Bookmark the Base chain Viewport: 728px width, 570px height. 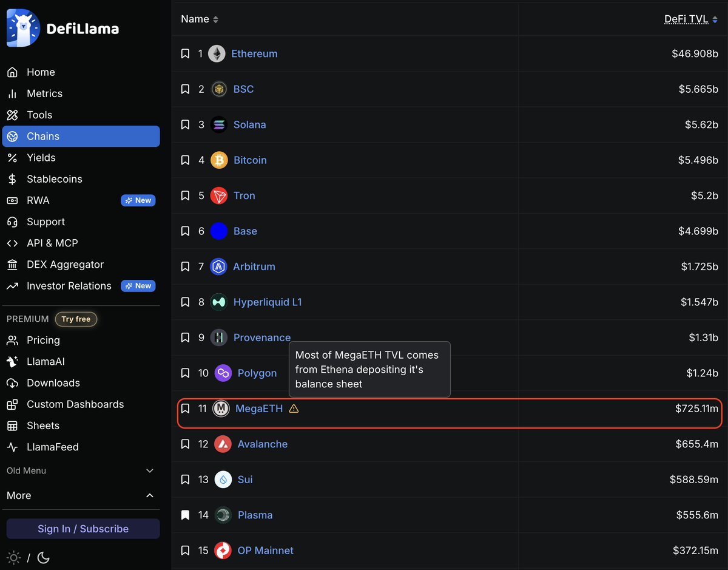pos(186,231)
